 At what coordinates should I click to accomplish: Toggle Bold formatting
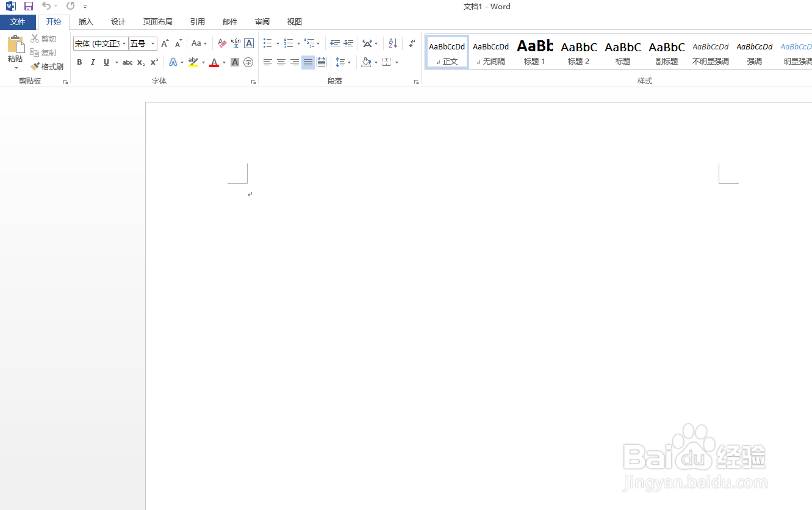click(79, 62)
